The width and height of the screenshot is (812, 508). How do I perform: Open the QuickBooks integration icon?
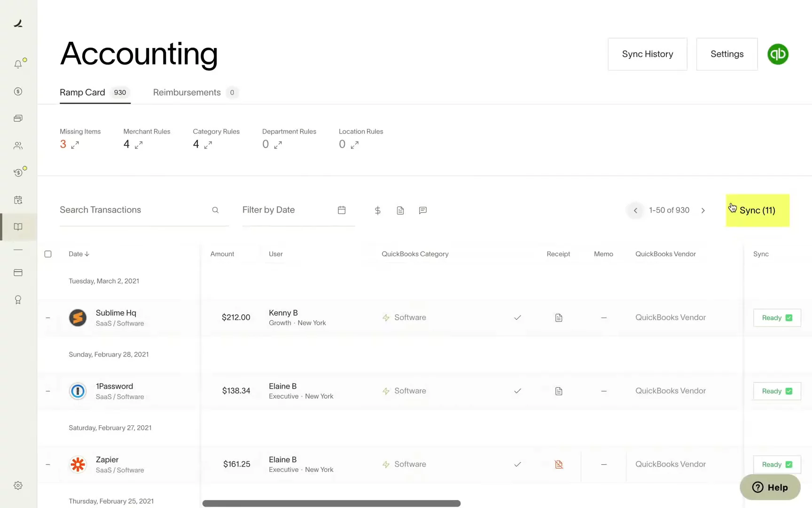(x=778, y=54)
